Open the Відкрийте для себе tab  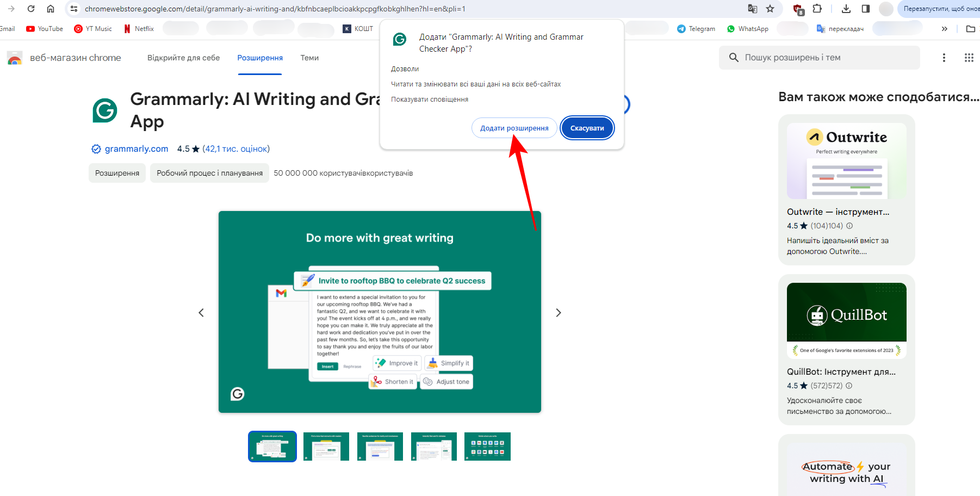183,58
